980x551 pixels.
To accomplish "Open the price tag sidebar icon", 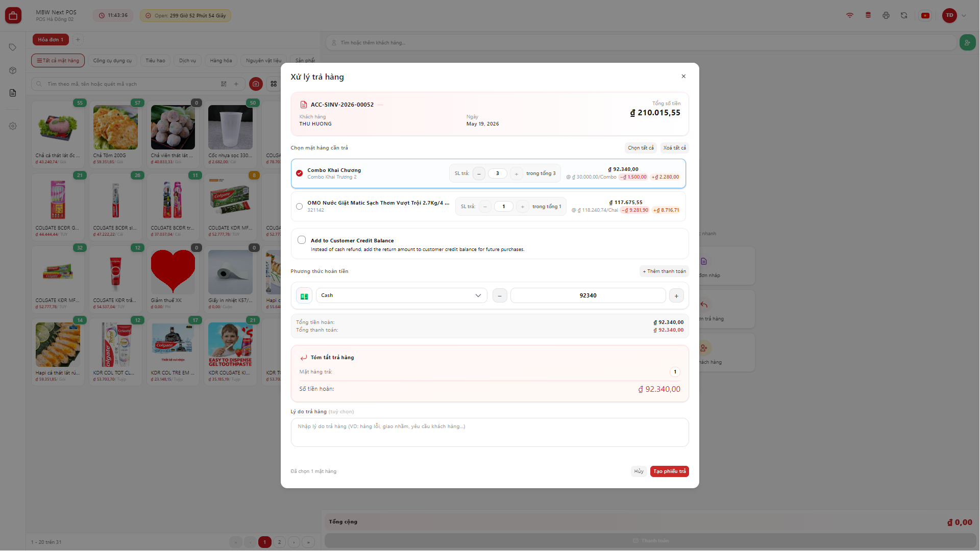I will [x=13, y=47].
